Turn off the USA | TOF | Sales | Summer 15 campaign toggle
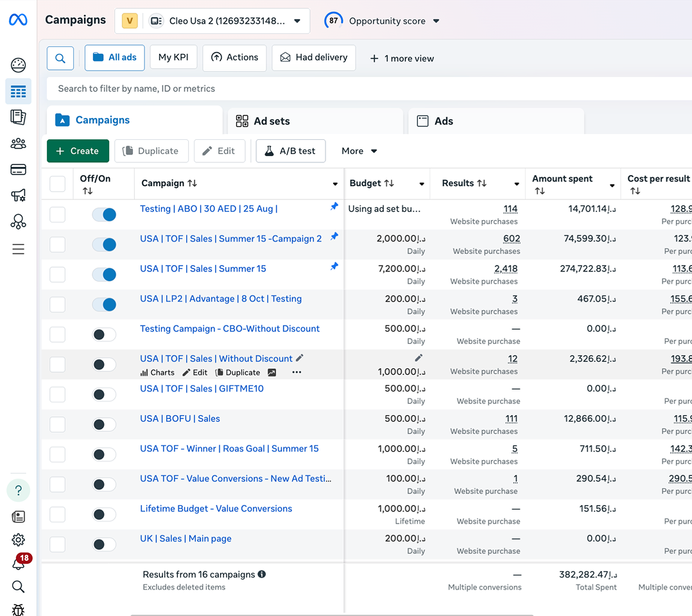 [x=104, y=275]
